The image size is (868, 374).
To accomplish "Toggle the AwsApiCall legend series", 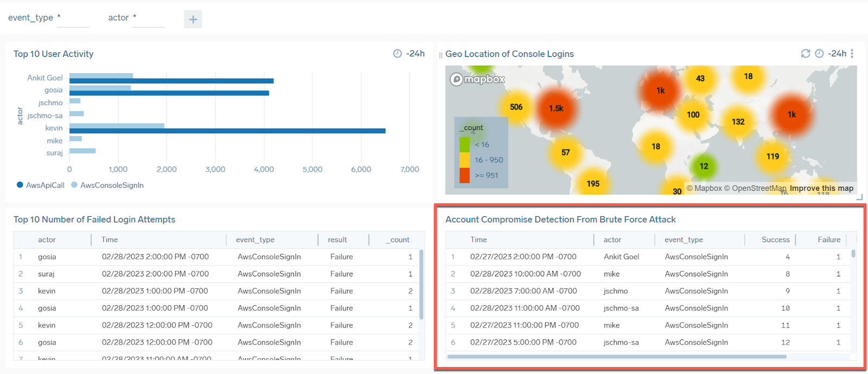I will (41, 185).
